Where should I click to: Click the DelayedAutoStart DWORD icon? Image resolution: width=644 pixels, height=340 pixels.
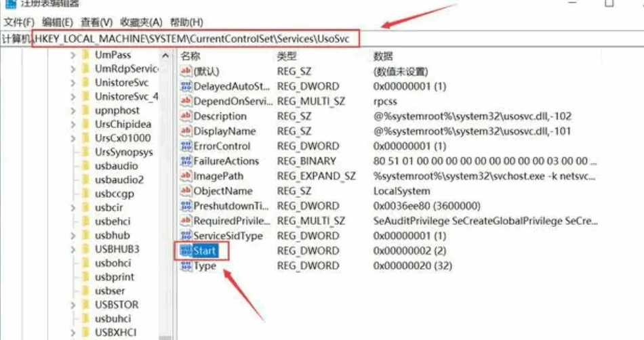186,86
